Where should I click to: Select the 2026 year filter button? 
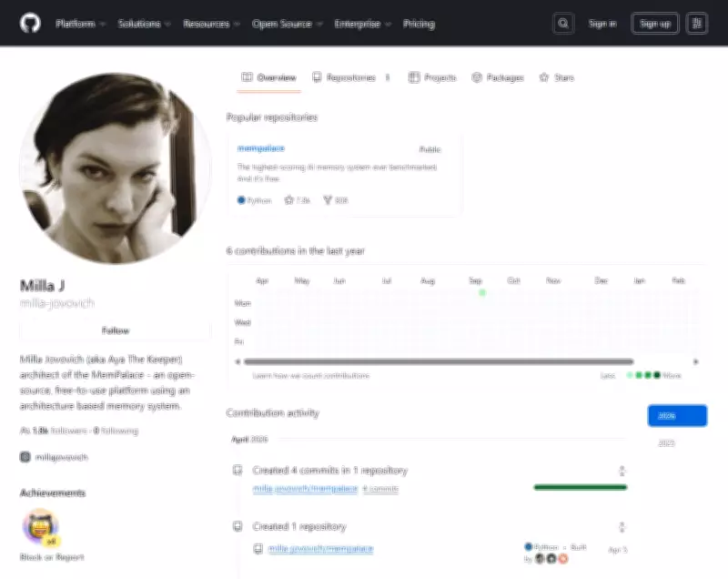pos(677,415)
